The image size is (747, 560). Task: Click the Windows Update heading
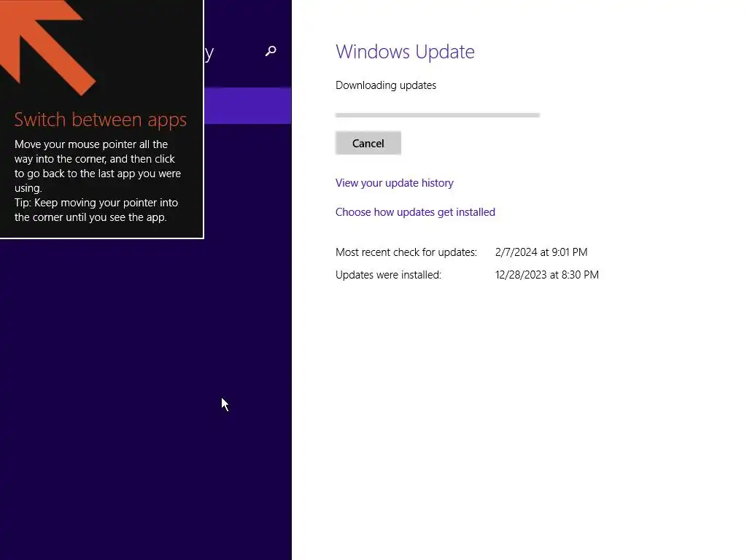[405, 52]
